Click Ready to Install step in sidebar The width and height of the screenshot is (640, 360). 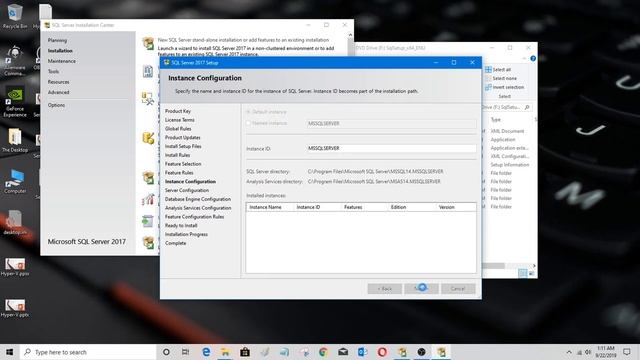click(181, 226)
